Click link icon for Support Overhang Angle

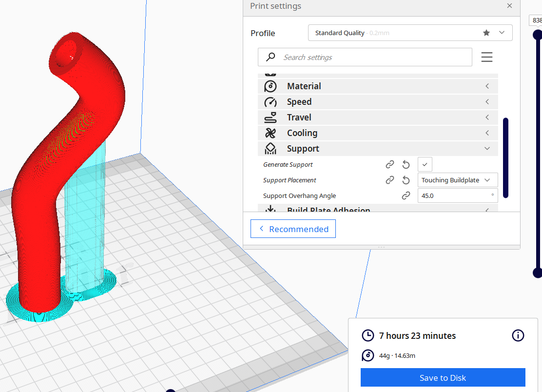[x=406, y=196]
